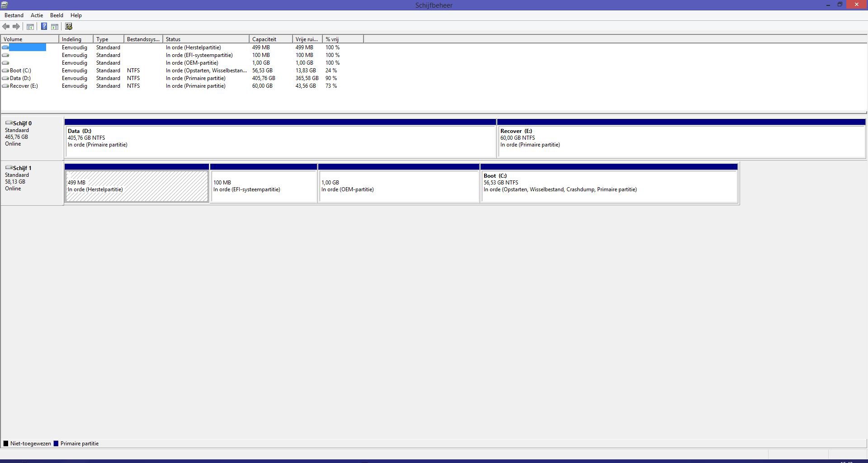Click 'In orde (Herstelpartitie)' status in list

(193, 47)
